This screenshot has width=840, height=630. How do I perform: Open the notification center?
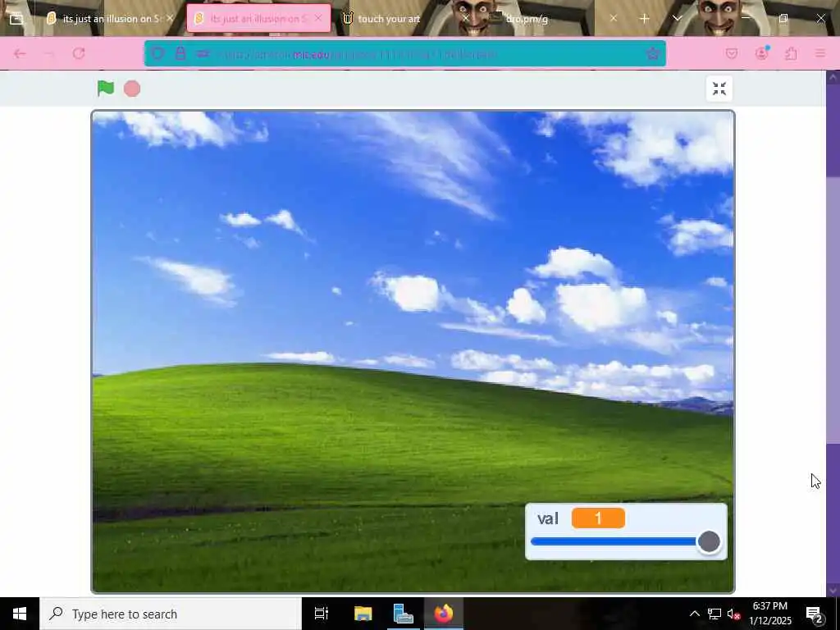[x=814, y=614]
